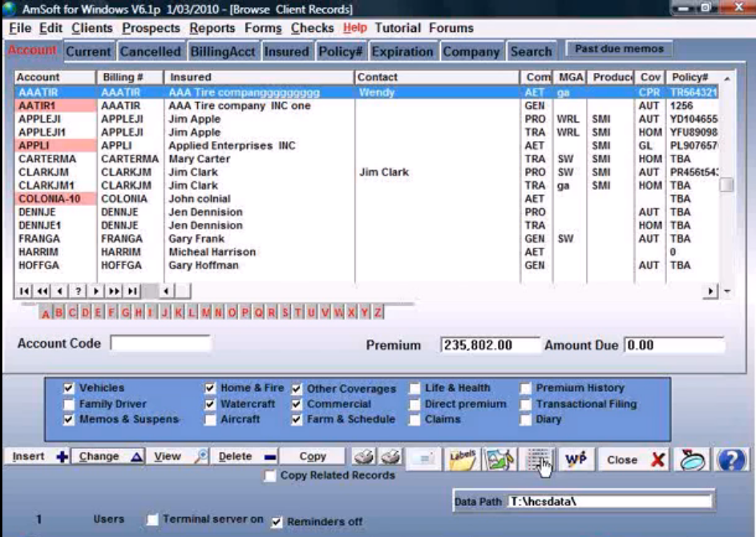Uncheck the Vehicles checkbox
Viewport: 756px width, 537px height.
(69, 388)
